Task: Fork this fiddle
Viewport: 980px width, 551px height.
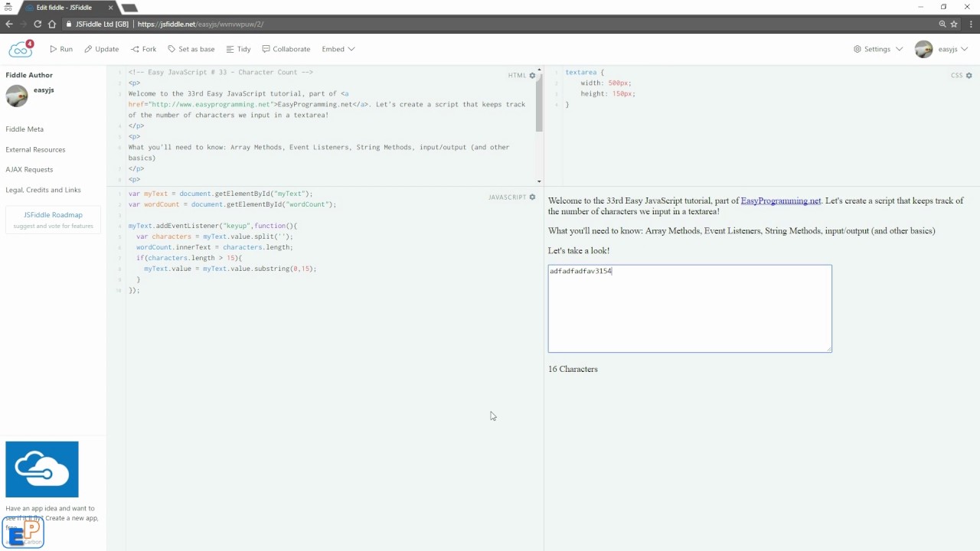Action: click(x=143, y=49)
